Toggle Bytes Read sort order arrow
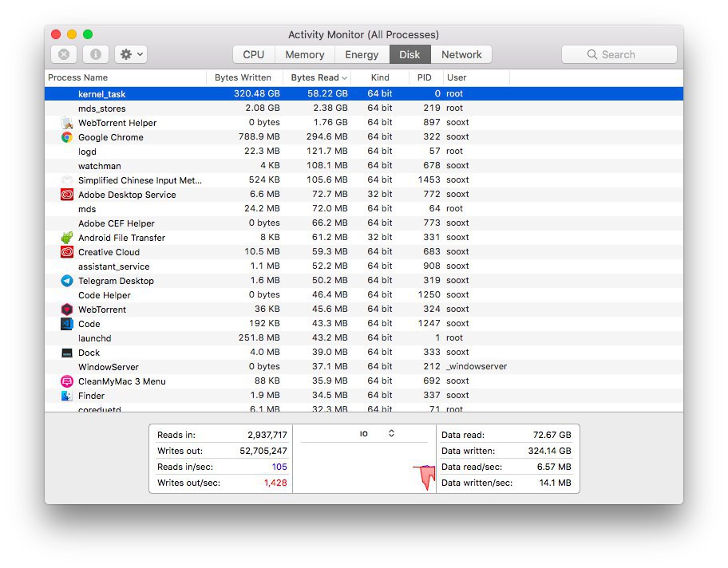This screenshot has width=728, height=568. [x=345, y=78]
